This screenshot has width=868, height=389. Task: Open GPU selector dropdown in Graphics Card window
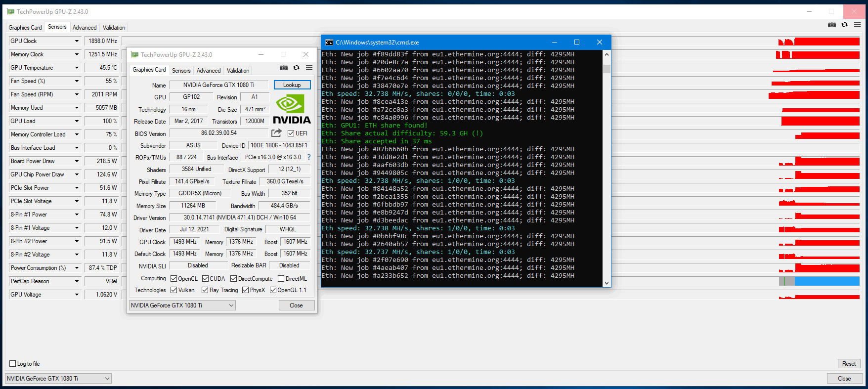point(182,305)
